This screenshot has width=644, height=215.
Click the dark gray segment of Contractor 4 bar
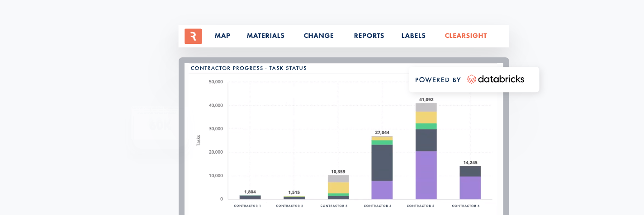point(382,163)
